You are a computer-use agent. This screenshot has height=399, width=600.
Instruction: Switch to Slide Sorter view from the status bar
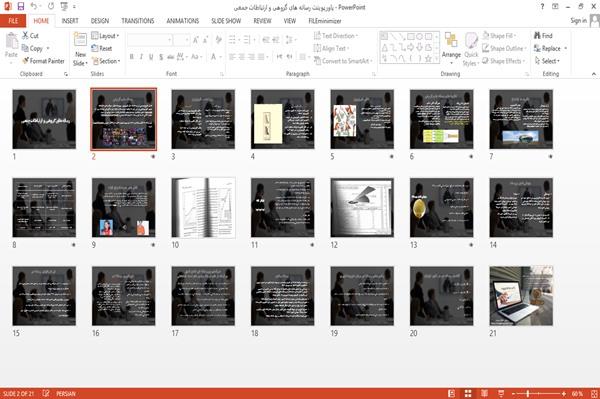(468, 393)
